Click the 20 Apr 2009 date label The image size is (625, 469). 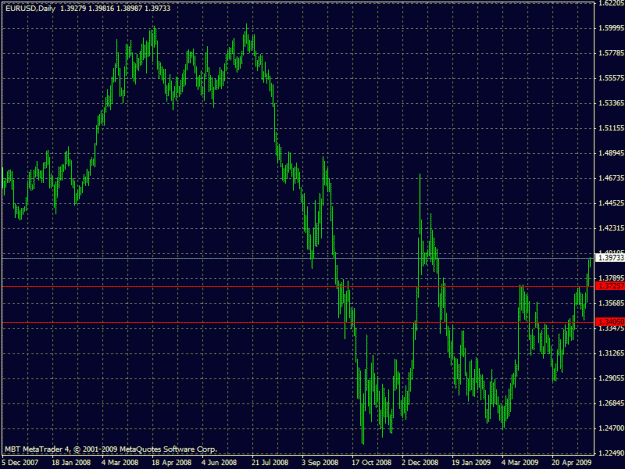point(571,463)
